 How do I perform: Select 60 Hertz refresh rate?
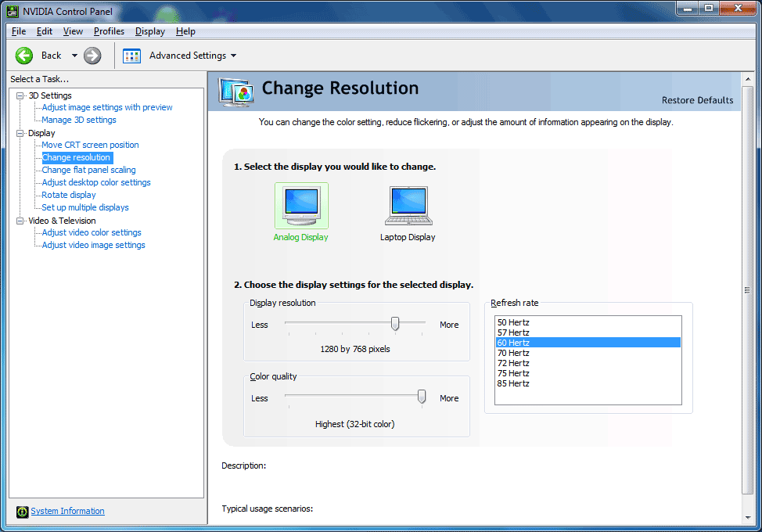[588, 343]
